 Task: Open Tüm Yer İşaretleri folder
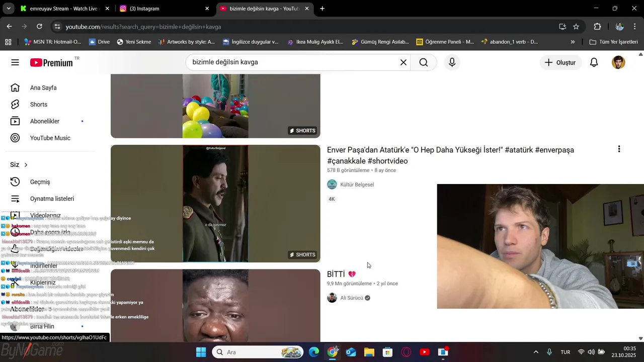coord(613,42)
